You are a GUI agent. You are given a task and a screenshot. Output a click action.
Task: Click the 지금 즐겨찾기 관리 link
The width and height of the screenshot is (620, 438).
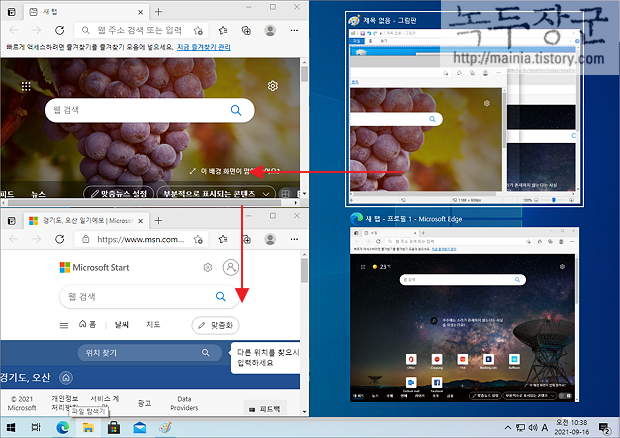[x=204, y=47]
